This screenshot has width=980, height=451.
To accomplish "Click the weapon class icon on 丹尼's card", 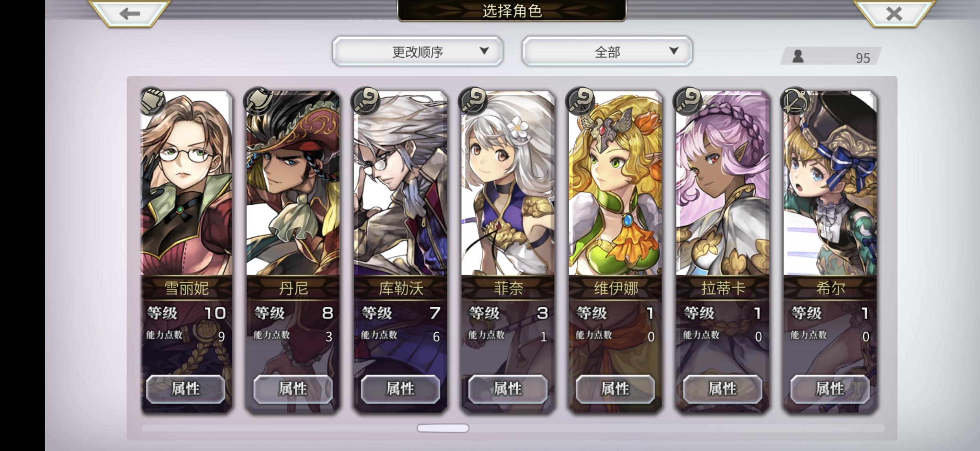I will pos(258,101).
